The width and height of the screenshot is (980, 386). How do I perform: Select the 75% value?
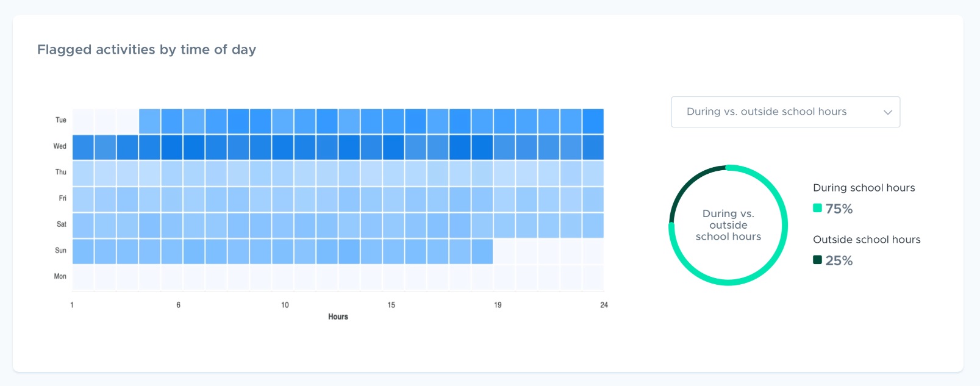coord(839,209)
